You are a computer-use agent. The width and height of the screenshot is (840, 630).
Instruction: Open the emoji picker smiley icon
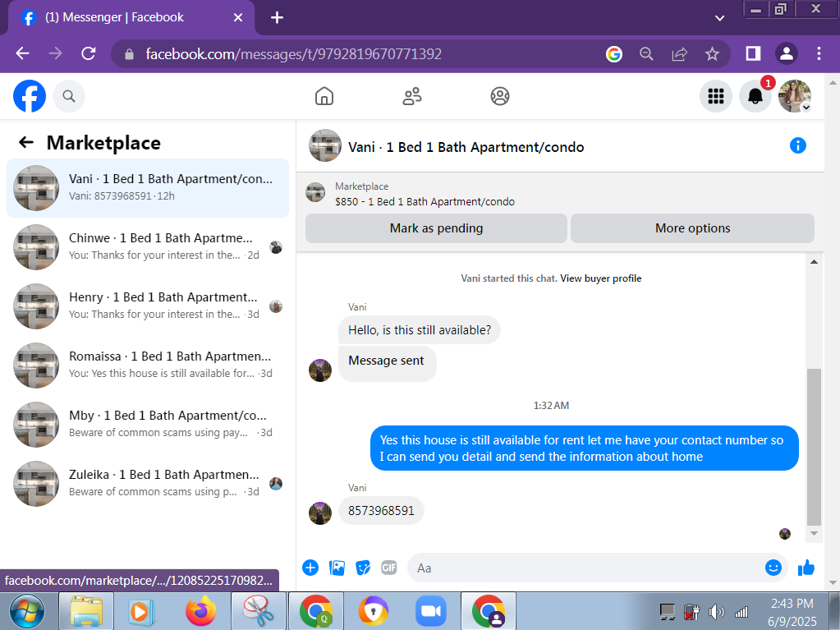(773, 568)
